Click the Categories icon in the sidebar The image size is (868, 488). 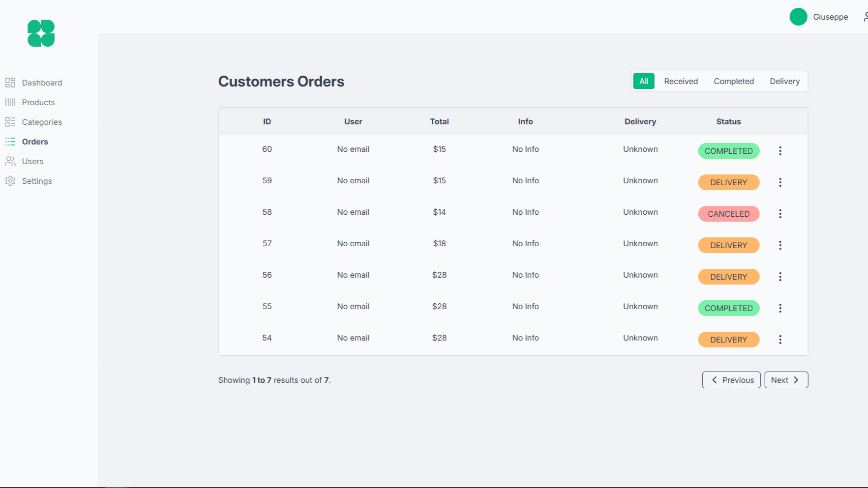click(x=10, y=122)
